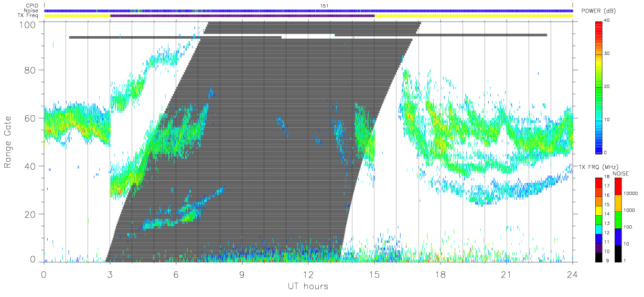This screenshot has height=297, width=644.
Task: Click the range gate 20 tick label
Action: [x=29, y=215]
